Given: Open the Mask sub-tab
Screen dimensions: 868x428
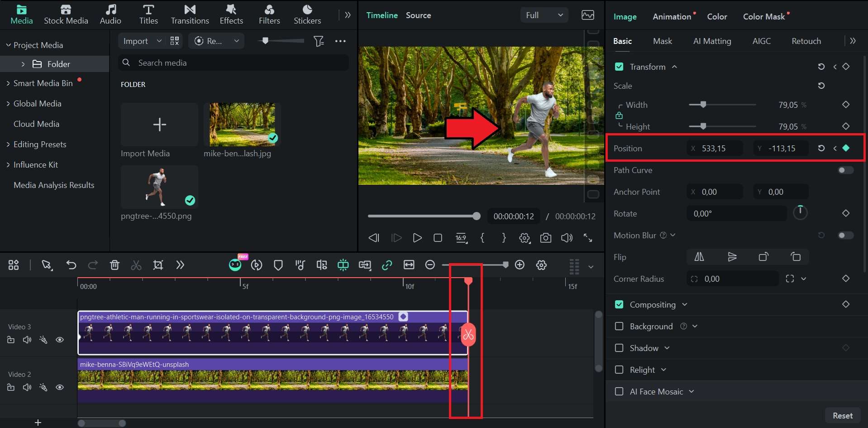Looking at the screenshot, I should pos(663,41).
